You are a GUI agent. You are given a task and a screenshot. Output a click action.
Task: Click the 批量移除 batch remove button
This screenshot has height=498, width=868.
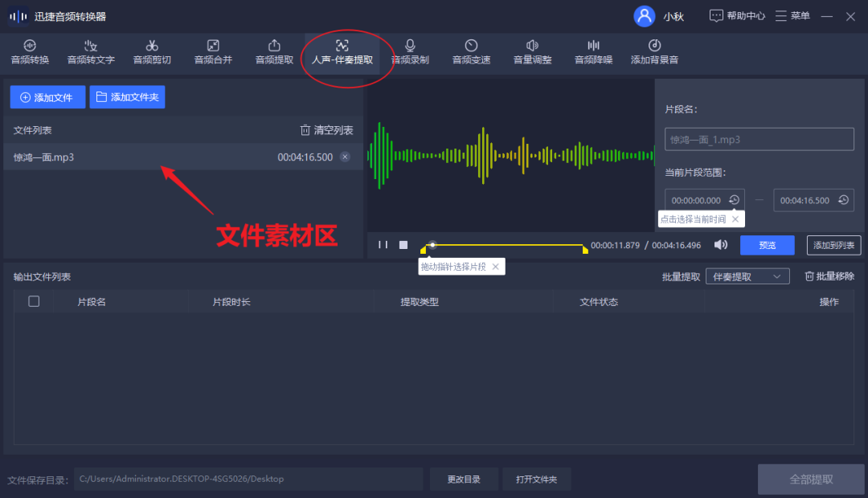point(829,276)
